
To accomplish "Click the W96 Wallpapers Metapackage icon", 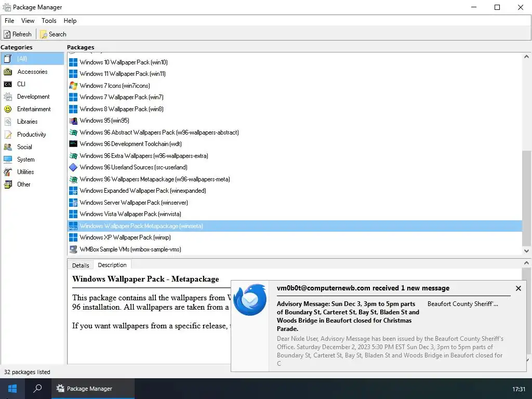I will coord(73,179).
